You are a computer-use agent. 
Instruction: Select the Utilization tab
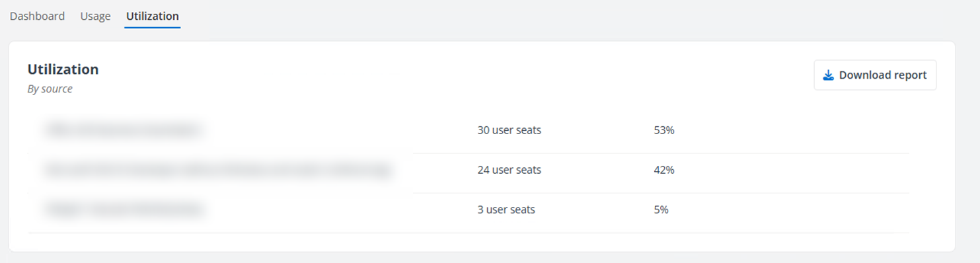pyautogui.click(x=153, y=16)
